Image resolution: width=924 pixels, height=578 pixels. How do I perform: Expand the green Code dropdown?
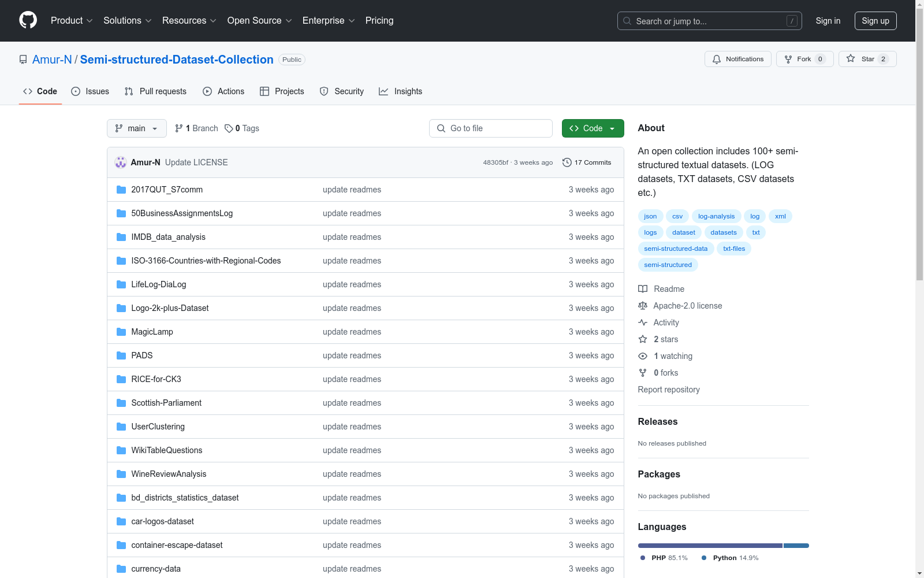click(593, 128)
